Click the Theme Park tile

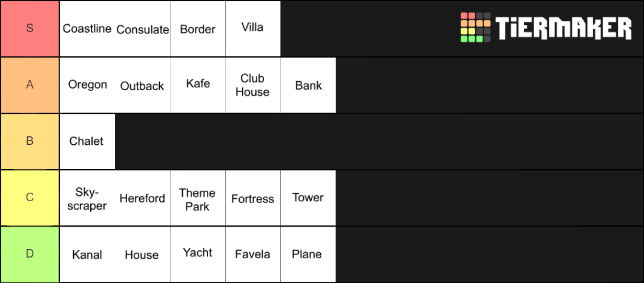click(197, 198)
